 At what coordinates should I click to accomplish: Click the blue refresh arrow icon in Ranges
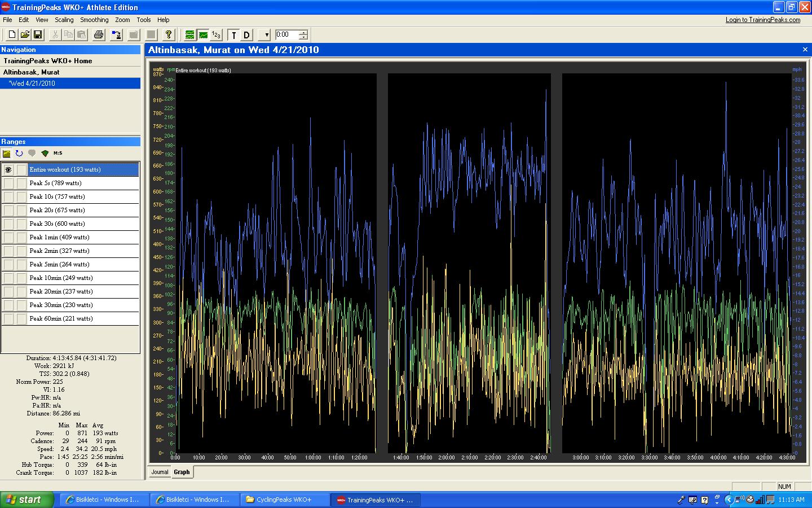click(19, 154)
